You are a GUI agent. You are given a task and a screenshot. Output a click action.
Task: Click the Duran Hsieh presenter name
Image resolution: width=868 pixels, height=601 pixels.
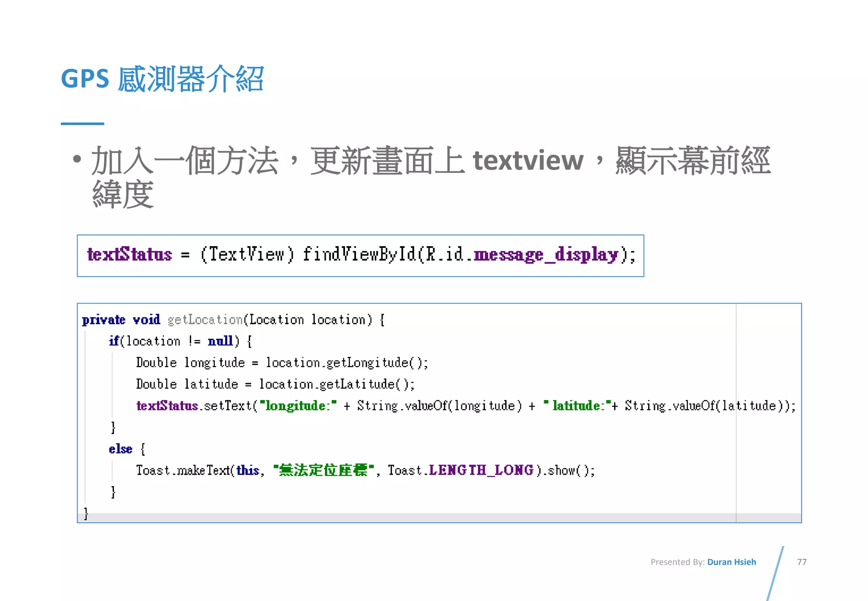[731, 562]
